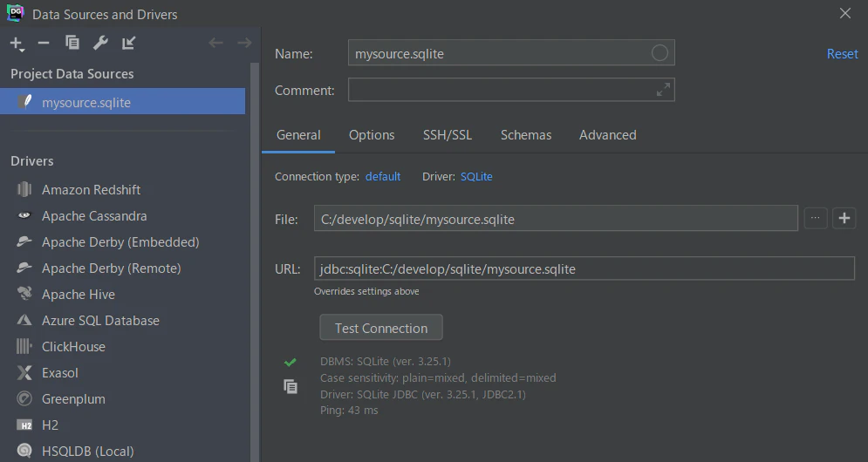Select mysource.sqlite in Project Data Sources

pos(122,102)
